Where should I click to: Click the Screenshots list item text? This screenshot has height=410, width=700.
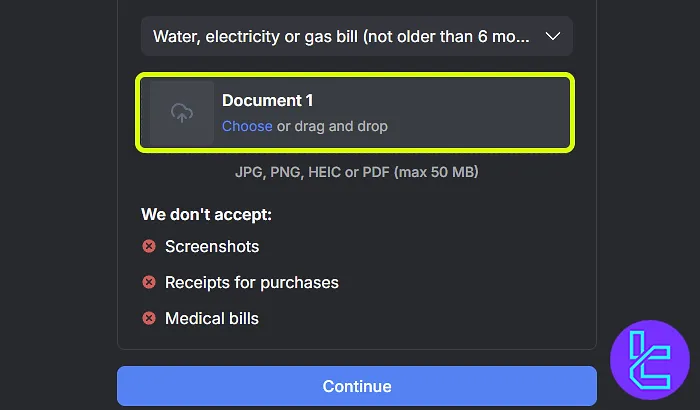click(212, 247)
